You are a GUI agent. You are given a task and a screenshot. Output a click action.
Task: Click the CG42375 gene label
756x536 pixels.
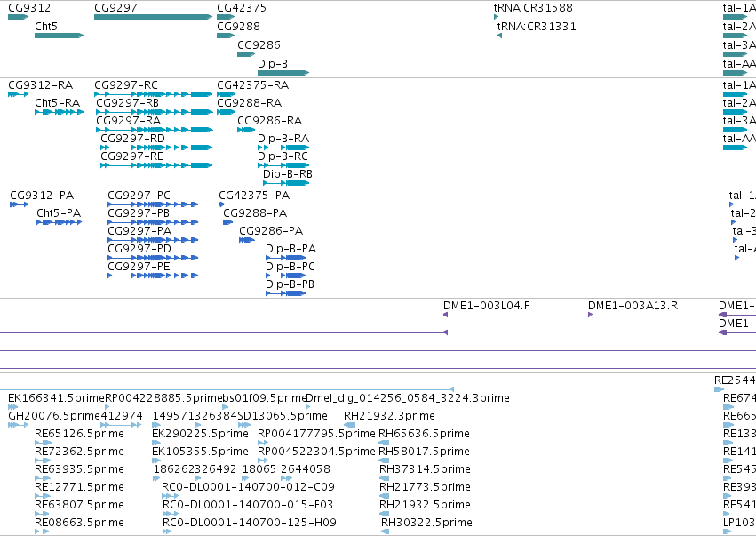(242, 8)
